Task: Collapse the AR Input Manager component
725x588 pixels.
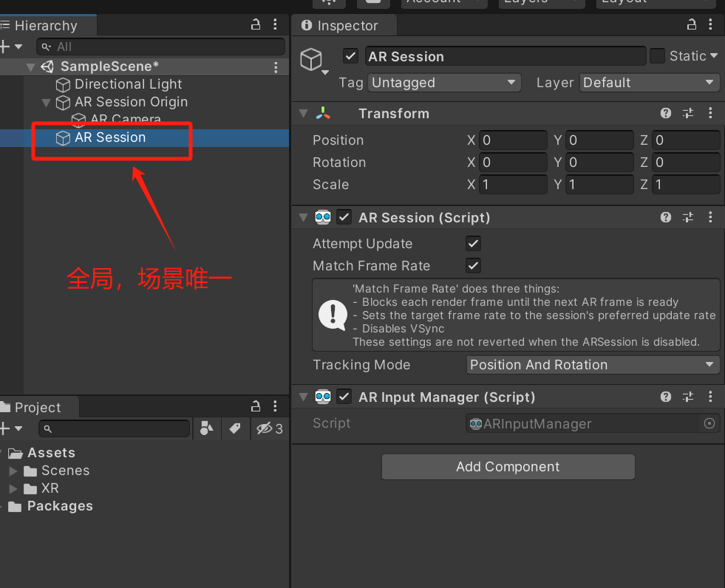Action: tap(303, 397)
